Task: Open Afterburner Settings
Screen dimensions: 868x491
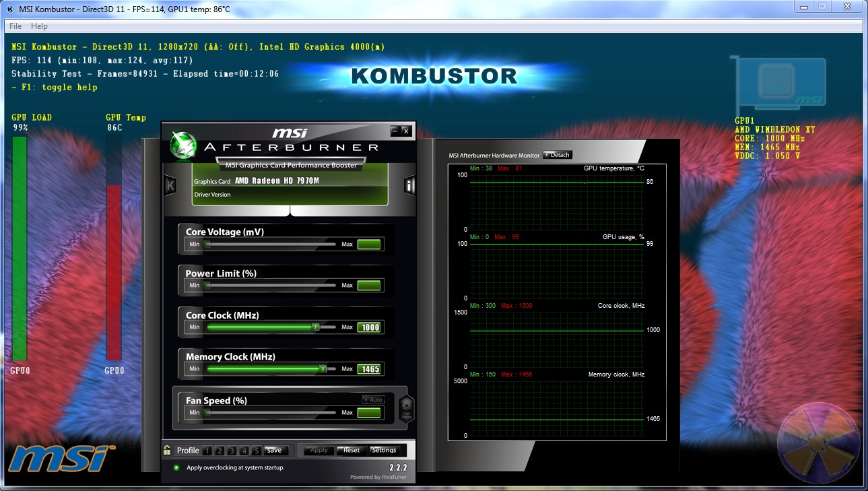Action: tap(385, 451)
